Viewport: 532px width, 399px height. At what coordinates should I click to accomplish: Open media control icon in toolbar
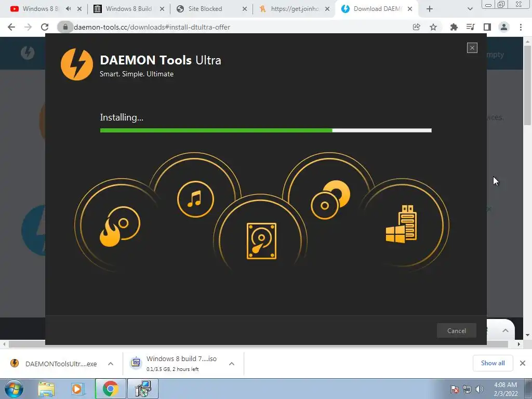pyautogui.click(x=470, y=27)
